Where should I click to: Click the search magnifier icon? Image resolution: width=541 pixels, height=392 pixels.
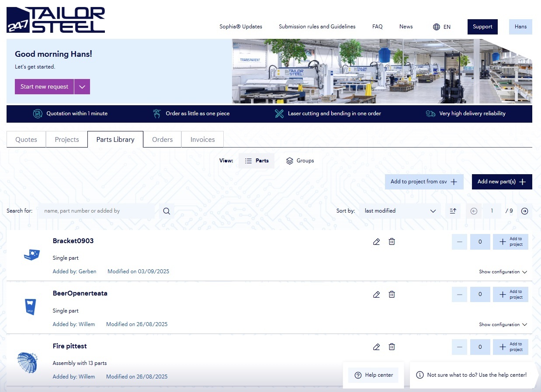pyautogui.click(x=166, y=211)
